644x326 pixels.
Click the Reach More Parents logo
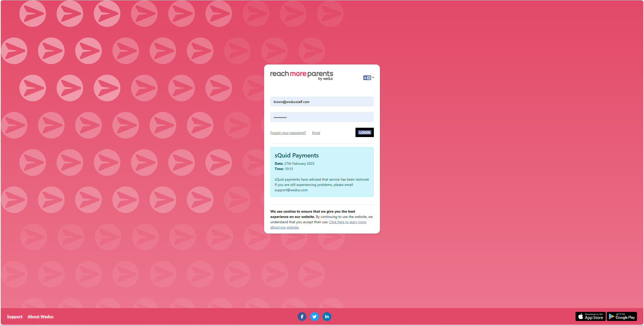pyautogui.click(x=301, y=74)
